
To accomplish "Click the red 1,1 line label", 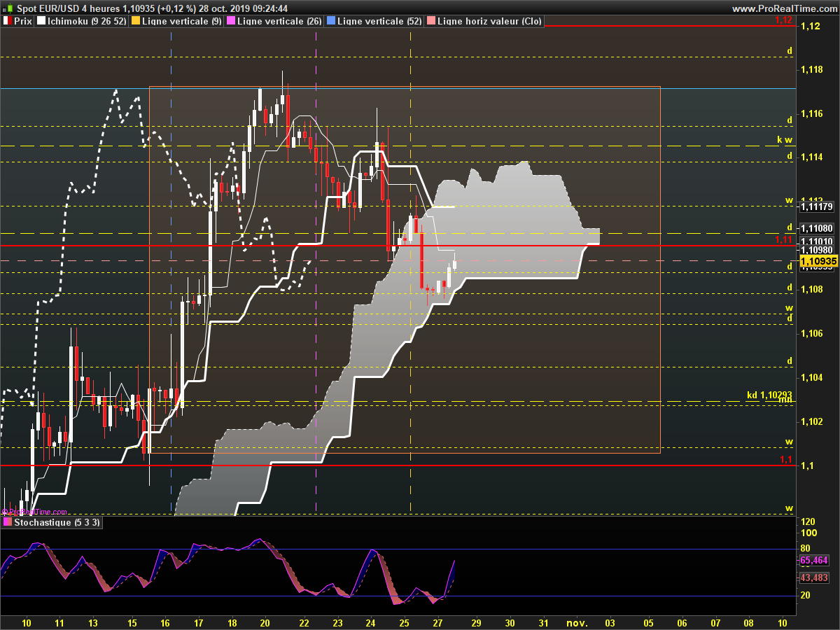I will 786,460.
